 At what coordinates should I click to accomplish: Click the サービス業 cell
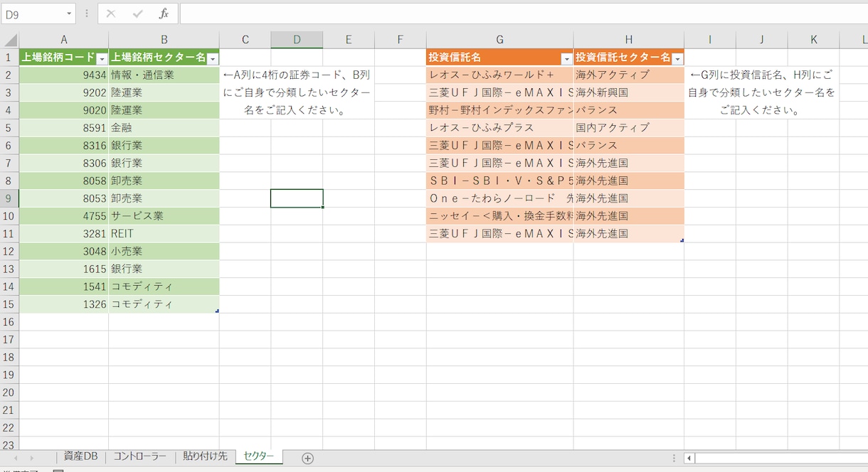click(164, 216)
